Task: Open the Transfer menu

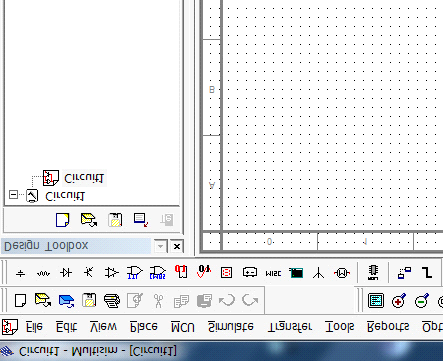Action: tap(290, 327)
